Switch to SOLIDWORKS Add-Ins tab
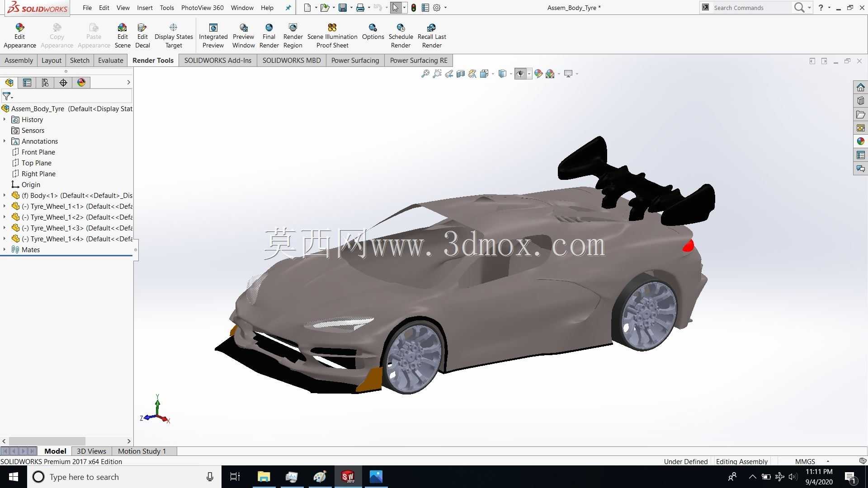 pos(218,61)
